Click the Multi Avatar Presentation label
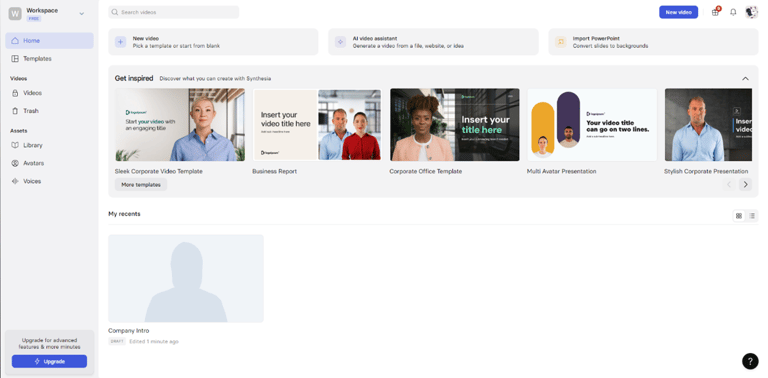 [562, 171]
